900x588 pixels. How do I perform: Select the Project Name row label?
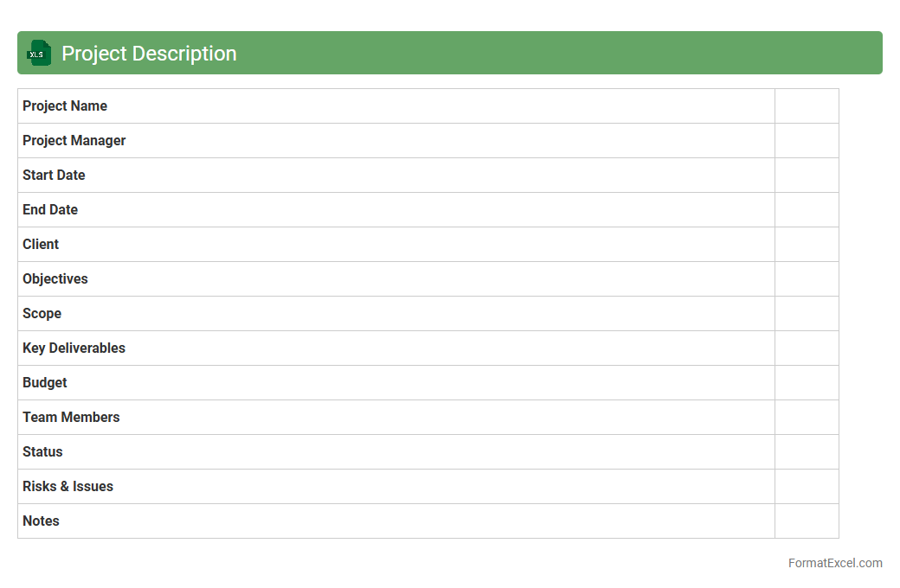click(65, 106)
